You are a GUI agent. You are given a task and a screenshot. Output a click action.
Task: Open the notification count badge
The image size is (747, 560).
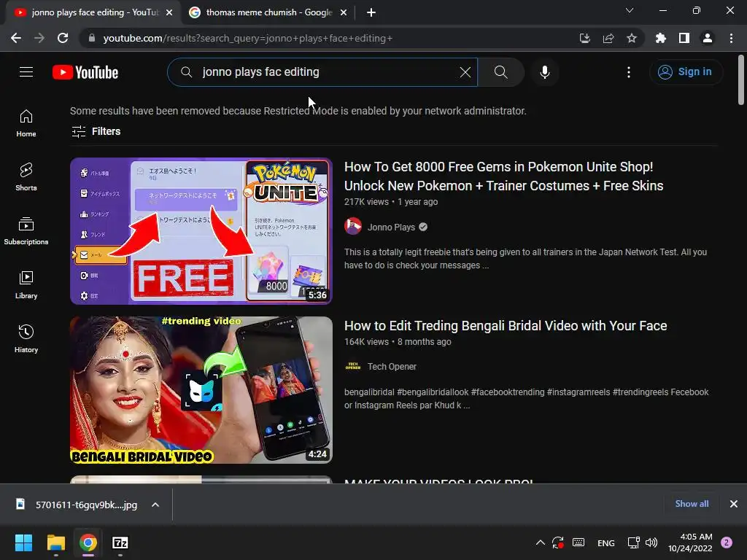pos(727,542)
